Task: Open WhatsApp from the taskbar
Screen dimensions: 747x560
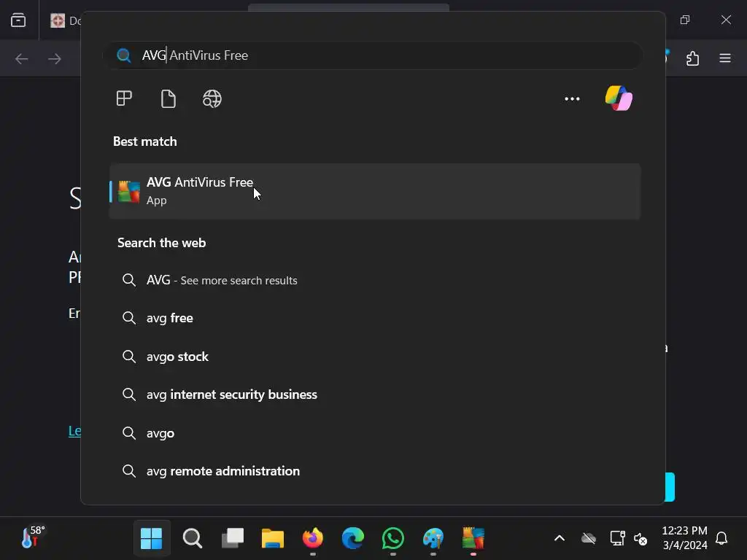Action: [393, 539]
